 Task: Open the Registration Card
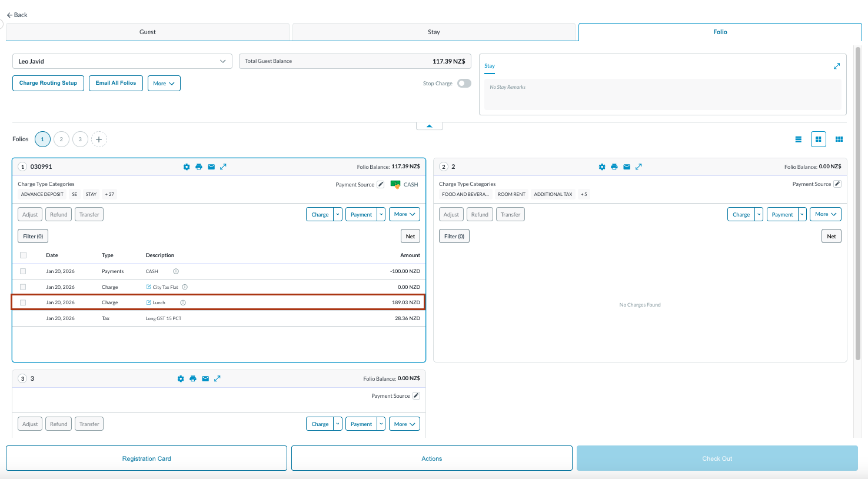(147, 458)
